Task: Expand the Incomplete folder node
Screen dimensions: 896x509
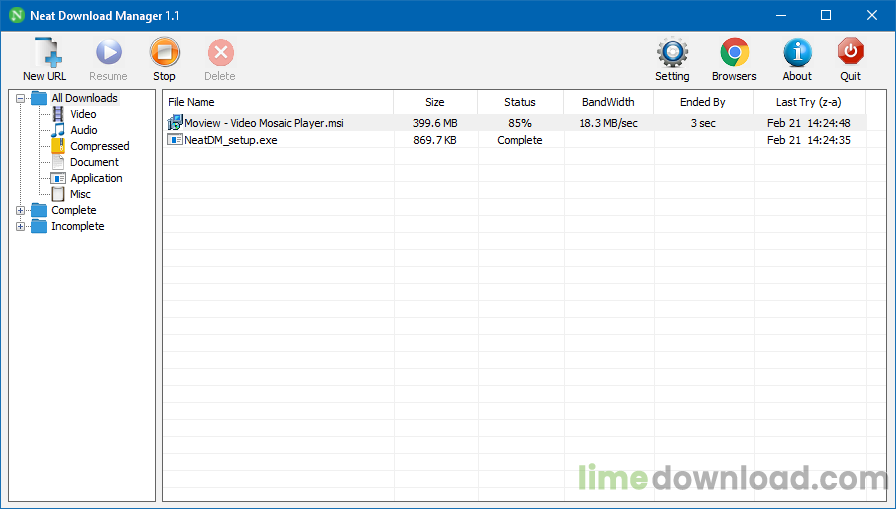Action: click(21, 226)
